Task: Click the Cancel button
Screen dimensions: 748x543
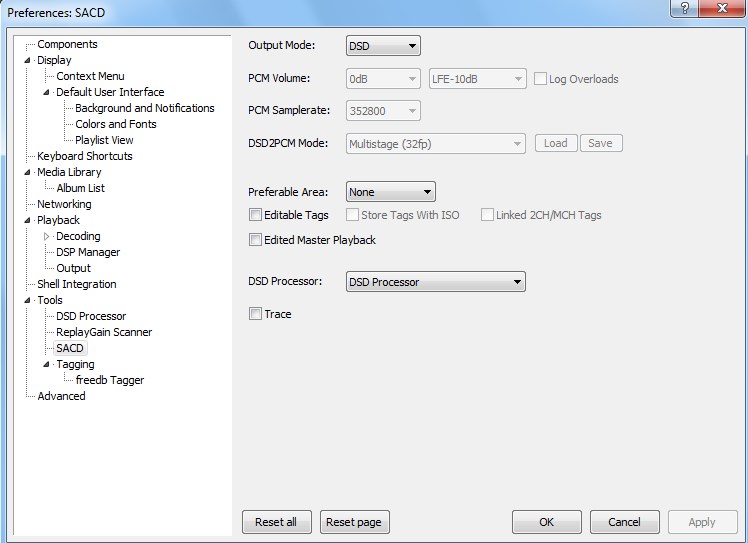Action: [x=624, y=522]
